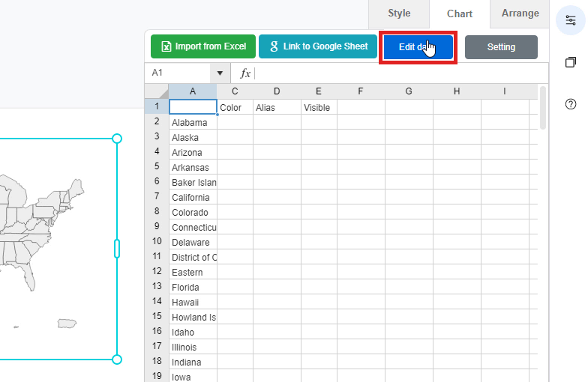Open the settings sliders icon in sidebar
This screenshot has height=382, width=588.
click(x=570, y=20)
